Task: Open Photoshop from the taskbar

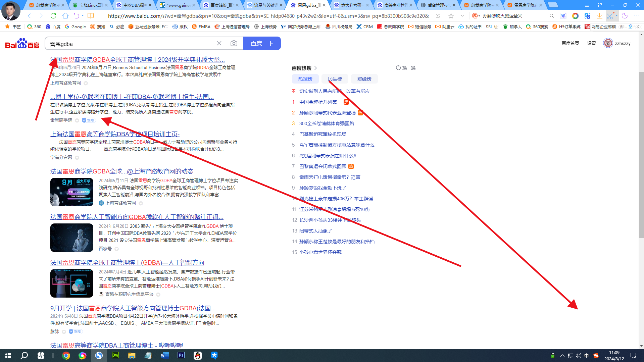Action: (x=181, y=355)
